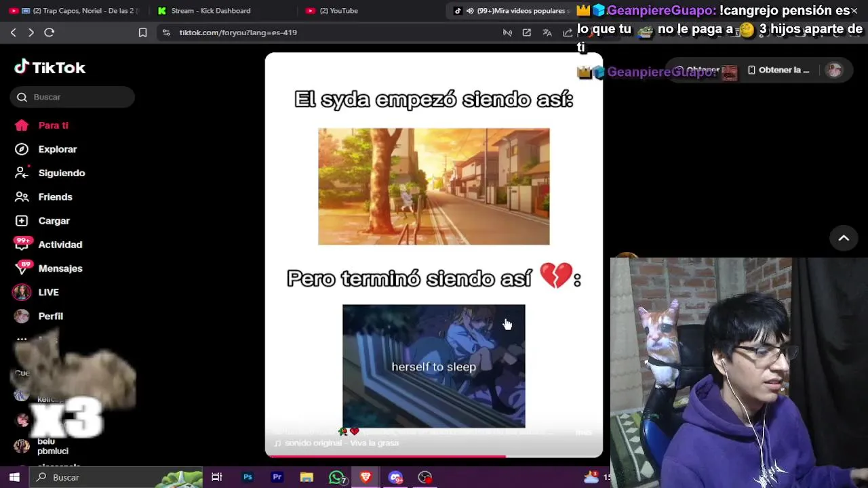Screen dimensions: 868x488
Task: Click the Brave browser taskbar icon
Action: [366, 477]
